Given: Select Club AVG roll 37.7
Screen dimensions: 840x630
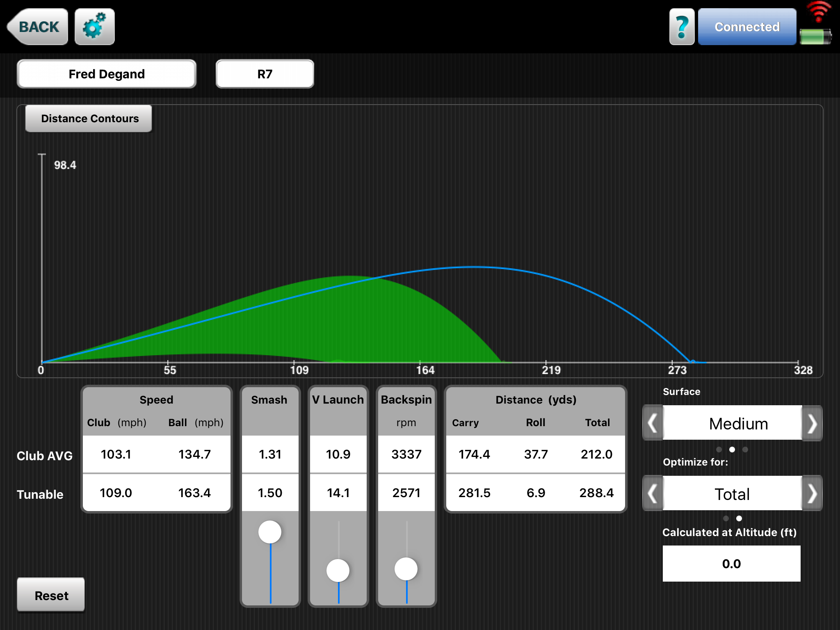Looking at the screenshot, I should point(536,454).
